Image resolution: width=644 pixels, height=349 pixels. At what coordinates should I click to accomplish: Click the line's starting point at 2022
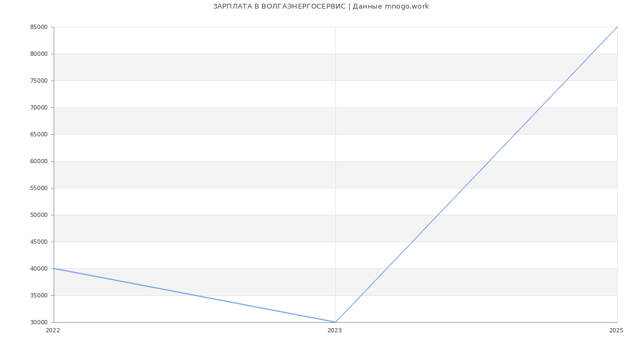click(54, 268)
